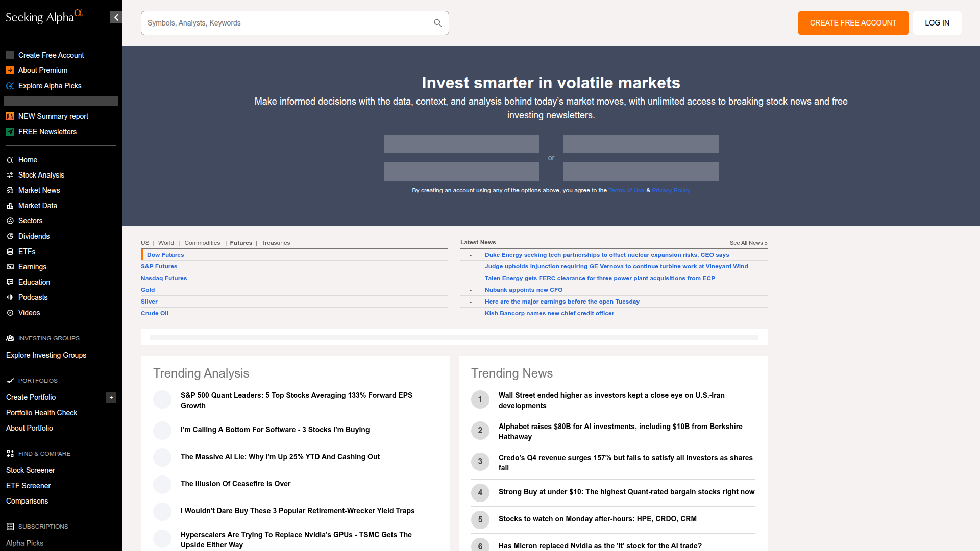
Task: Click the Find & Compare icon
Action: [10, 454]
